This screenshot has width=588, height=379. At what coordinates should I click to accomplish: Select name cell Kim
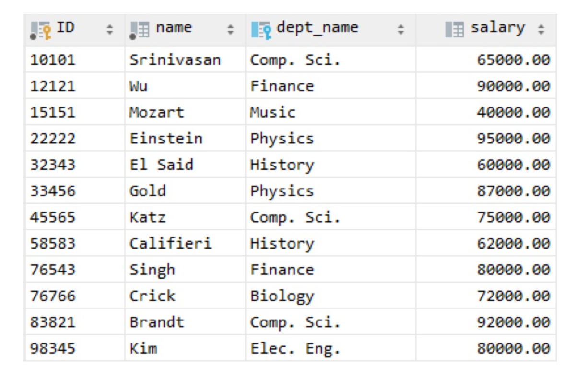[185, 348]
